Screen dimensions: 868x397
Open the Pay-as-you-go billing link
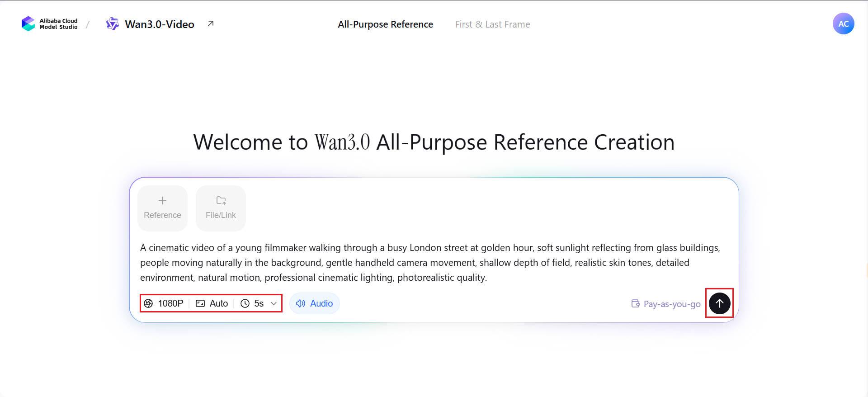coord(666,304)
